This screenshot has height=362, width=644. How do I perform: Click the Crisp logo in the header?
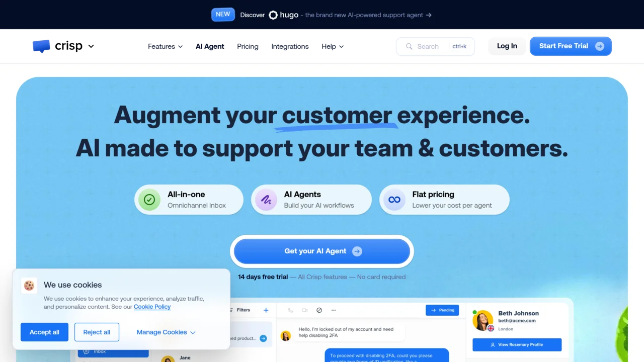click(57, 46)
